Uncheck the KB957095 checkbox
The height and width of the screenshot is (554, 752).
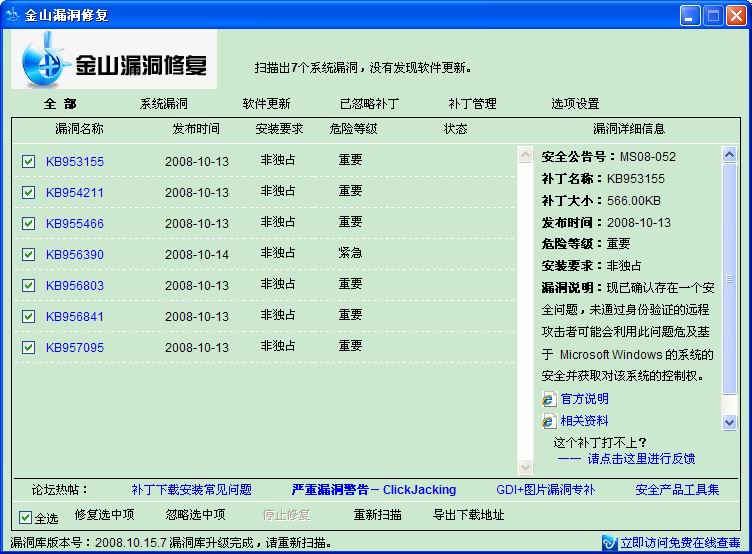tap(28, 347)
